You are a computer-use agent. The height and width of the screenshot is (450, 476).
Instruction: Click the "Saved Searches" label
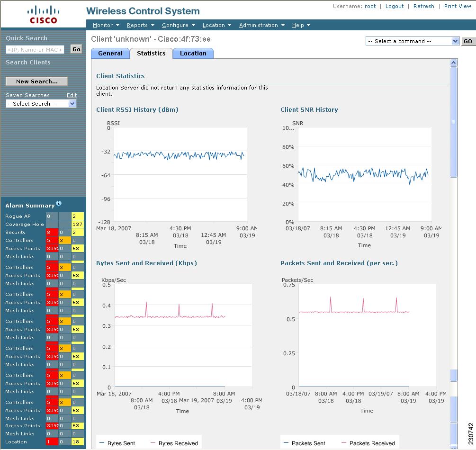(x=27, y=95)
